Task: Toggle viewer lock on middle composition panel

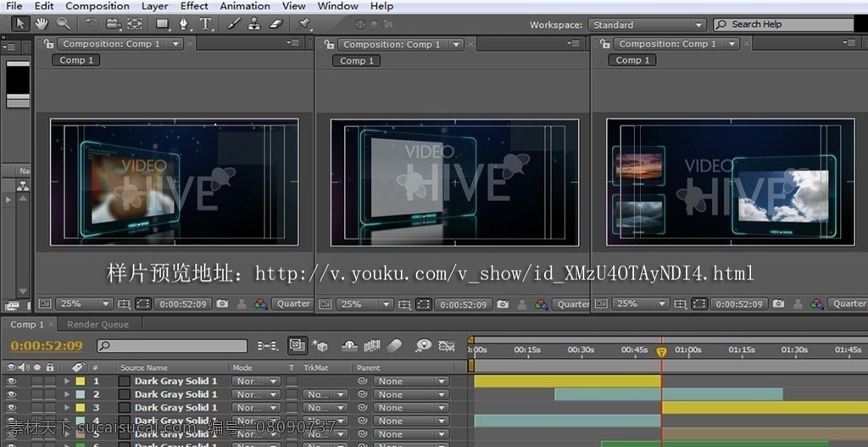Action: [330, 44]
